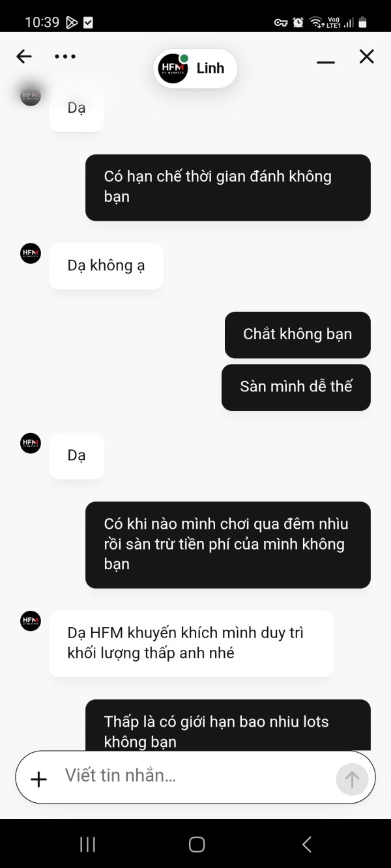Tap the plus attachment icon
This screenshot has width=391, height=868.
[39, 779]
